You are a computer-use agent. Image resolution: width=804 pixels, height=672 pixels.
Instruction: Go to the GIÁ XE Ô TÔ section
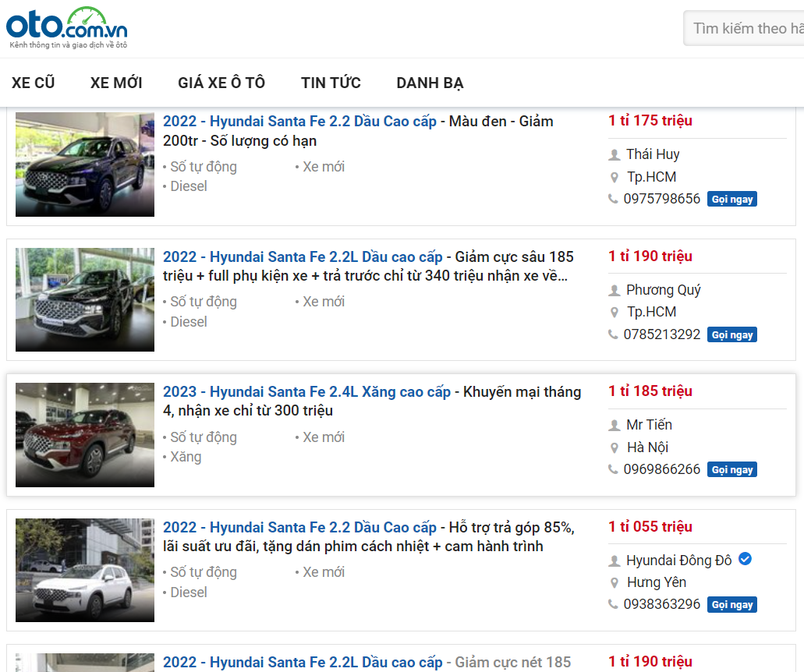(x=221, y=83)
